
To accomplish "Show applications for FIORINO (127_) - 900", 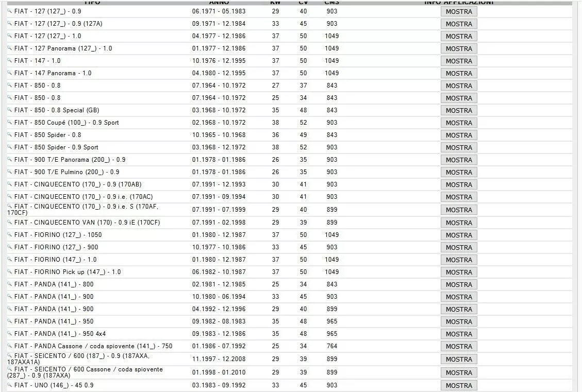I will point(459,247).
